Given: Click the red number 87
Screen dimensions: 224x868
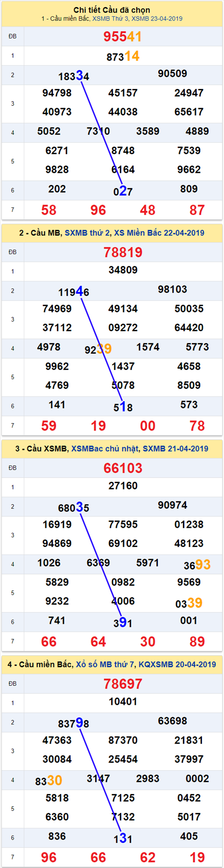Looking at the screenshot, I should 197,210.
